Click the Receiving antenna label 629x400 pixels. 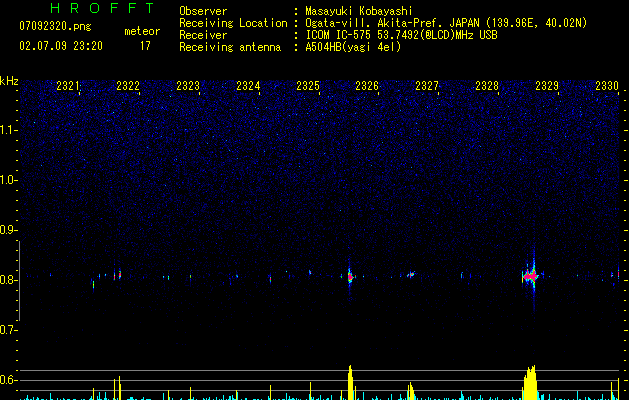[x=230, y=47]
